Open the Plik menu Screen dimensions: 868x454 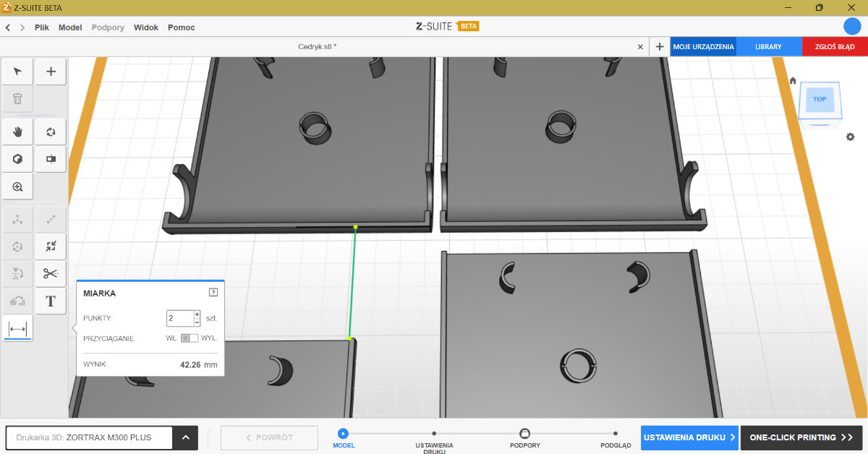click(41, 27)
